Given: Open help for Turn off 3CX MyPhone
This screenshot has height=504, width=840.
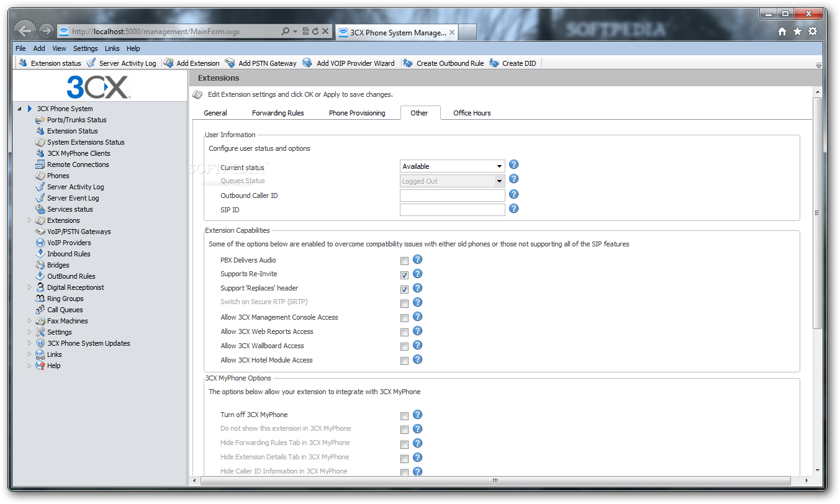Looking at the screenshot, I should pyautogui.click(x=417, y=415).
